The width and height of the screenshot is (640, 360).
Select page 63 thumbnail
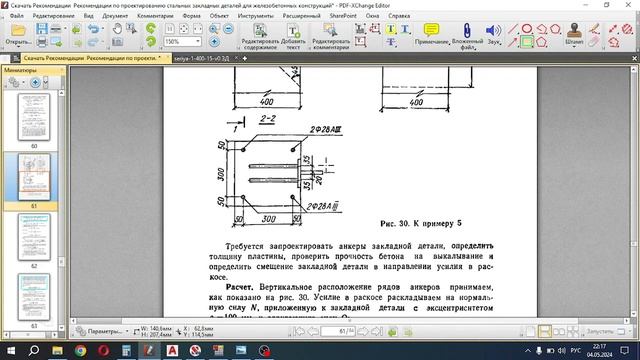[x=34, y=297]
